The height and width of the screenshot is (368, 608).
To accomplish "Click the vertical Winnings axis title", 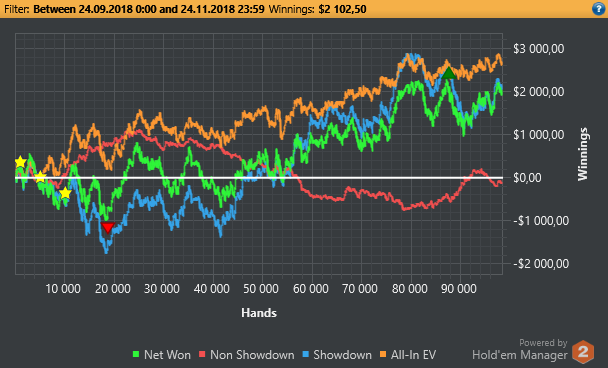I will (x=583, y=154).
